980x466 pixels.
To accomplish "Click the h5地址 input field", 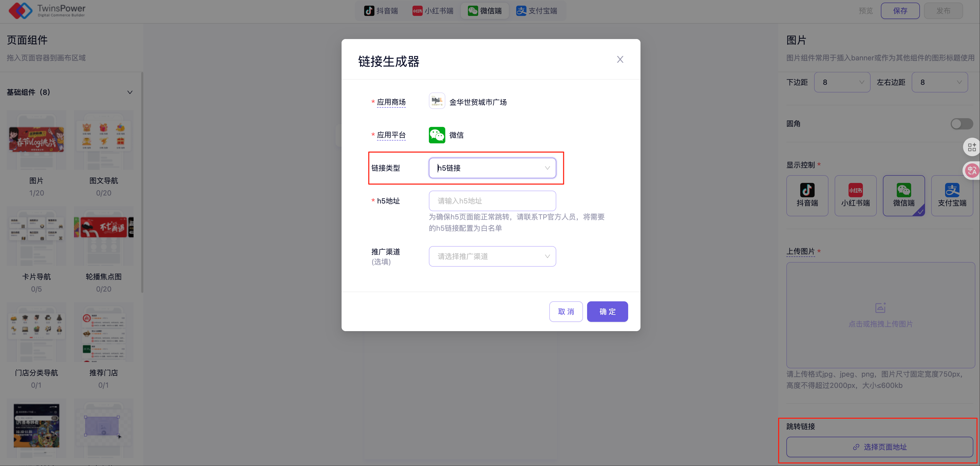I will point(492,201).
